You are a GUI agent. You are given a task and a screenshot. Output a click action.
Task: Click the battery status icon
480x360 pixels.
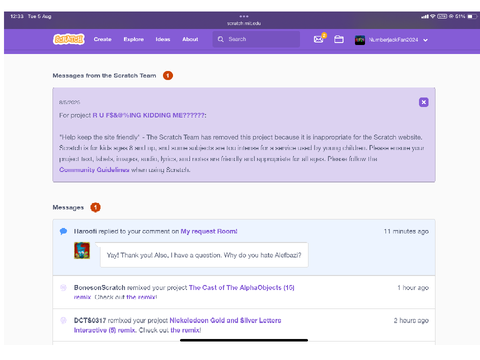pos(471,16)
